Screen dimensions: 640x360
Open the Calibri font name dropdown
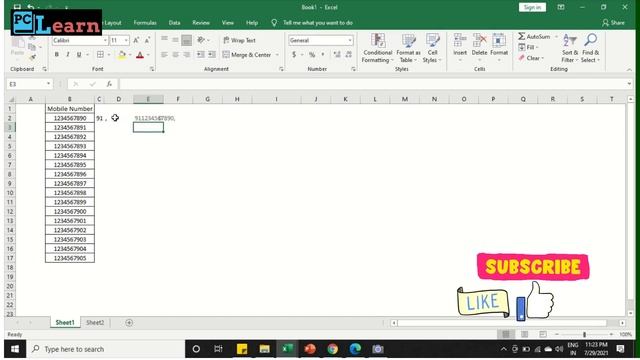(x=105, y=40)
